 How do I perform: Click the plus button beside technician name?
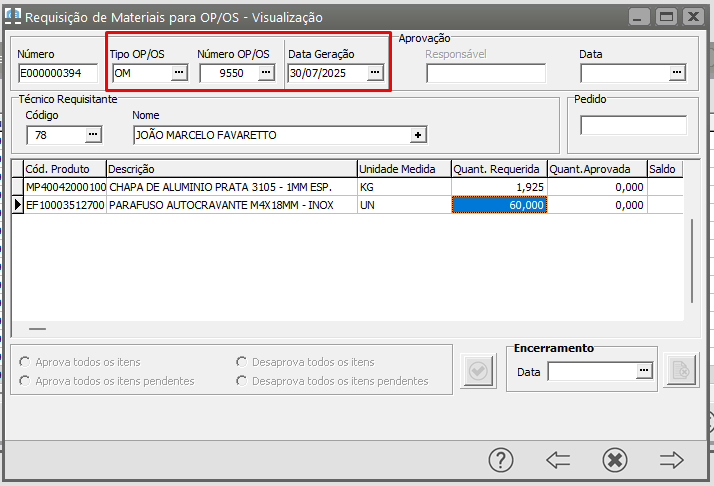(418, 135)
